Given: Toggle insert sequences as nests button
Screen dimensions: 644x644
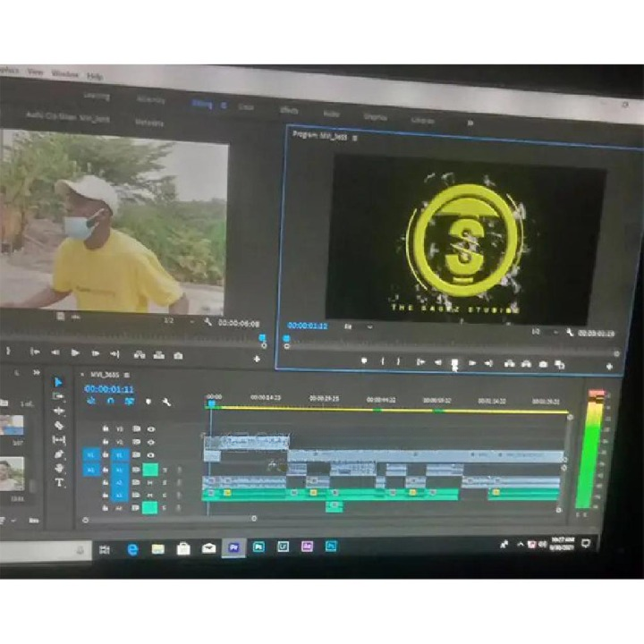Looking at the screenshot, I should (91, 401).
